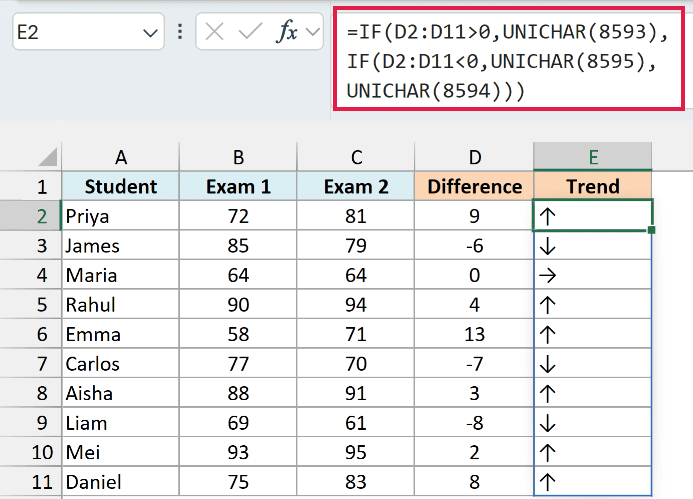Screen dimensions: 693x499
Task: Click the Trend header cell
Action: [593, 186]
